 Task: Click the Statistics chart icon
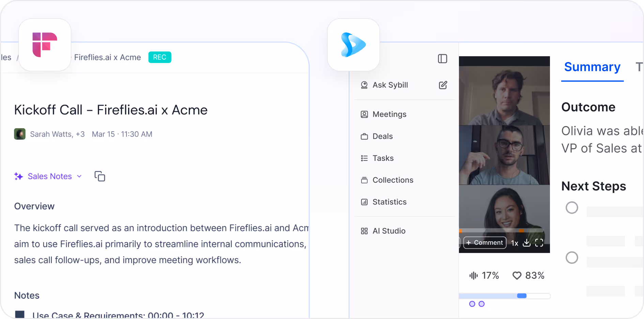tap(364, 202)
